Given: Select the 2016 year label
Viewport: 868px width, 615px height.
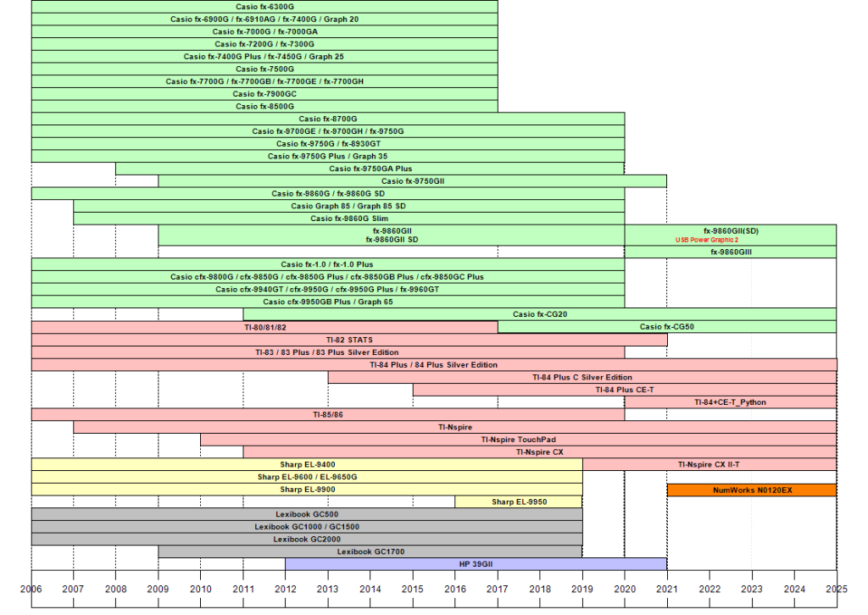Looking at the screenshot, I should (455, 589).
